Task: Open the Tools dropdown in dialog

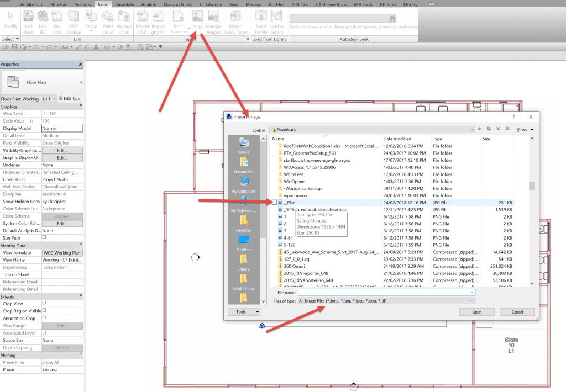Action: (x=244, y=312)
